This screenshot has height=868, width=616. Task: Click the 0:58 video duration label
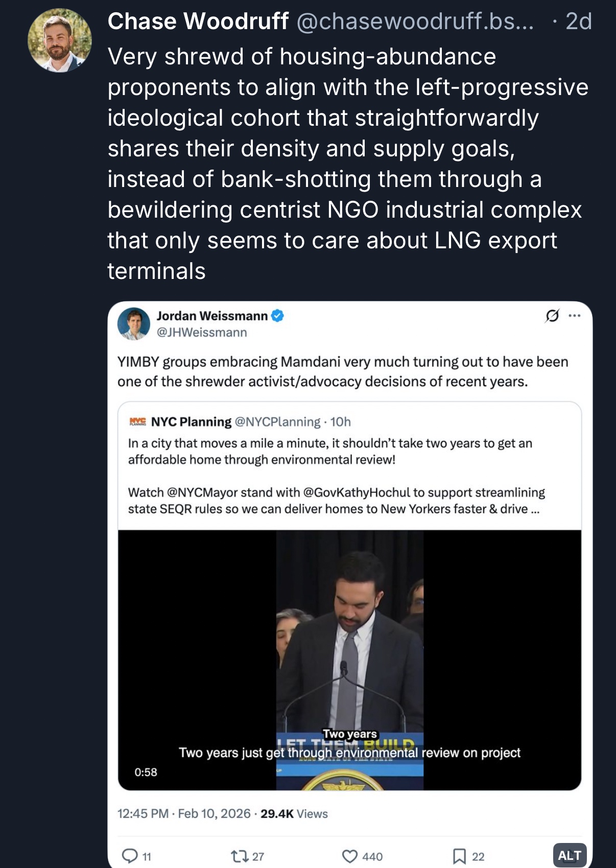coord(146,772)
